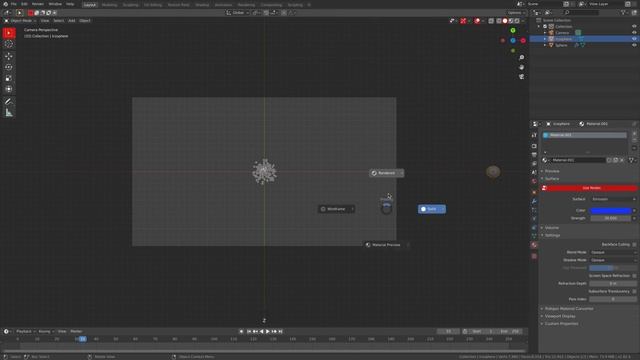Screen dimensions: 640x360
Task: Hide the Sphere object in outliner
Action: 634,45
